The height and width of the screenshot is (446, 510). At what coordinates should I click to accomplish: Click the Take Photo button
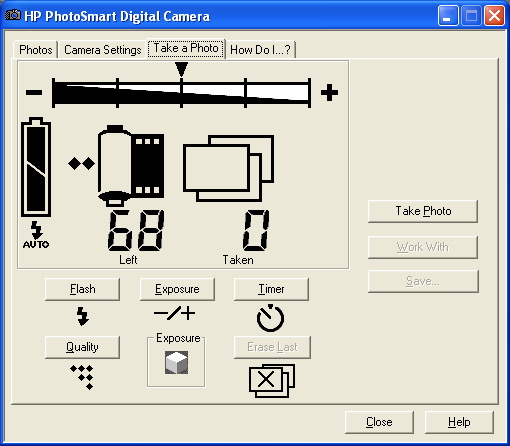pyautogui.click(x=423, y=211)
